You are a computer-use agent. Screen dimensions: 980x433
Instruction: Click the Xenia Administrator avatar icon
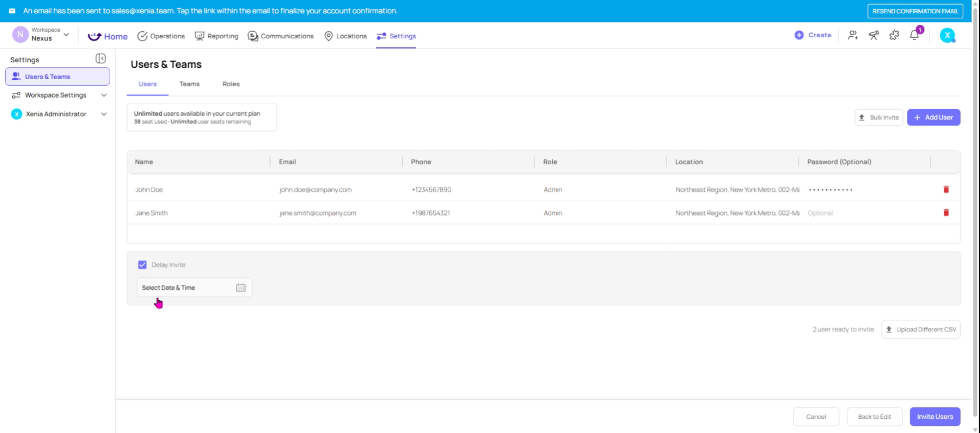click(x=16, y=114)
